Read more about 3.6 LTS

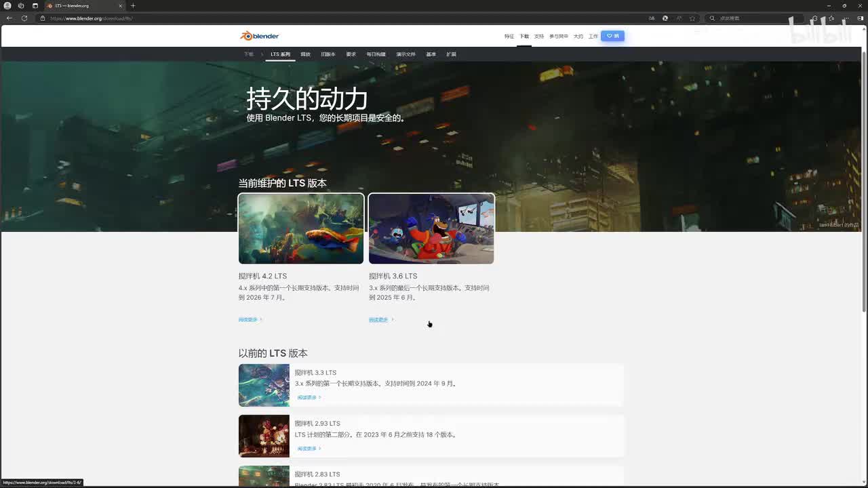click(381, 320)
